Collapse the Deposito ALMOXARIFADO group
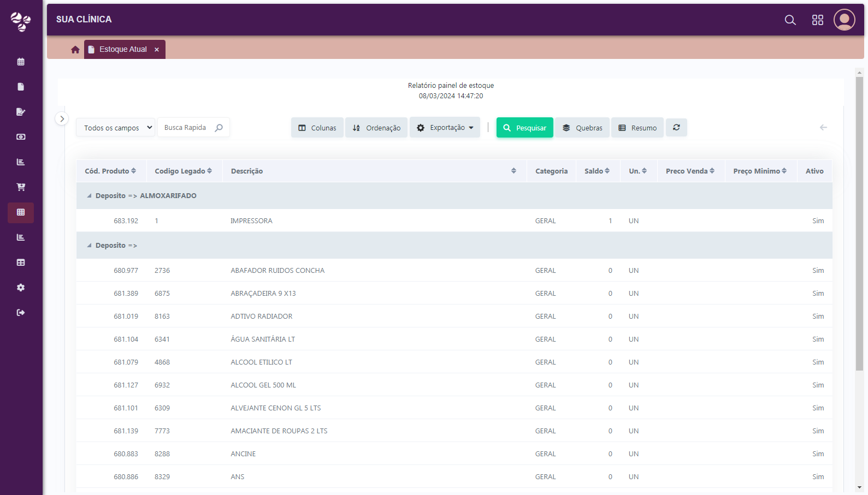 [90, 196]
